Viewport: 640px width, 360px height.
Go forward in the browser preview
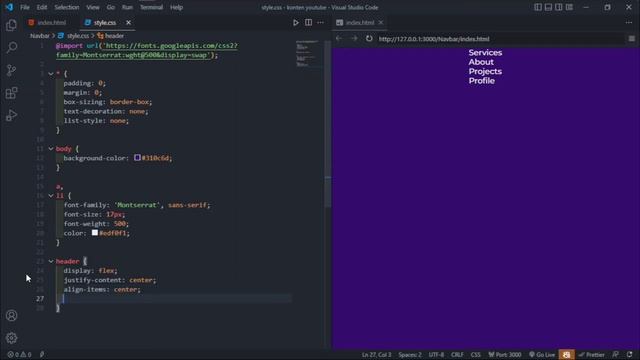[354, 38]
